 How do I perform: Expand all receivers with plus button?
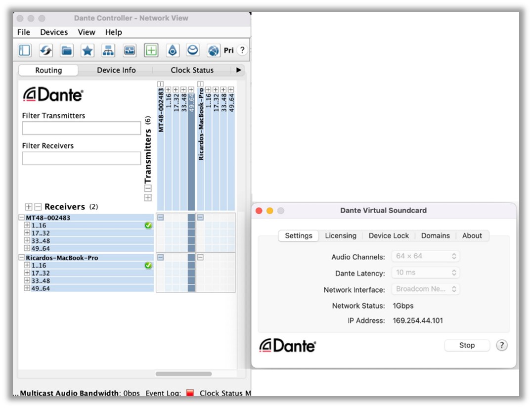(29, 207)
